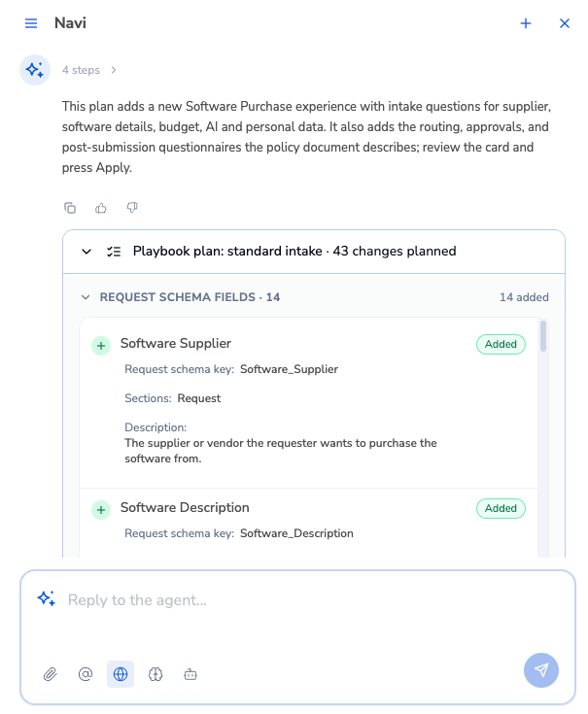Click the Added badge on Software Supplier

tap(501, 344)
